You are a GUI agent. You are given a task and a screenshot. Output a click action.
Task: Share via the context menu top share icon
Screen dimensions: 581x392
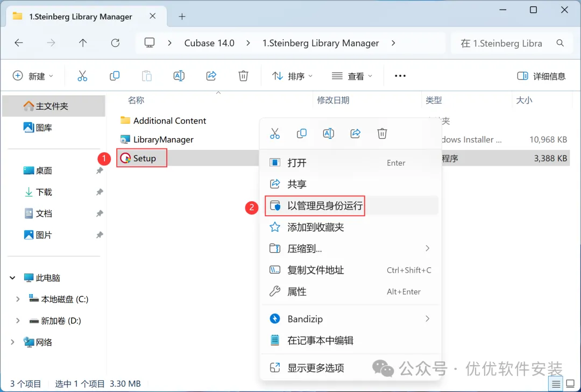coord(356,133)
